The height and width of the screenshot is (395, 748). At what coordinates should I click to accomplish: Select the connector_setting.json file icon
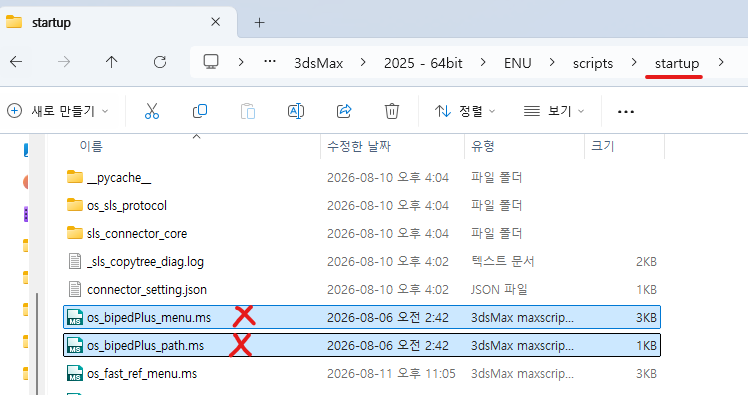tap(75, 290)
